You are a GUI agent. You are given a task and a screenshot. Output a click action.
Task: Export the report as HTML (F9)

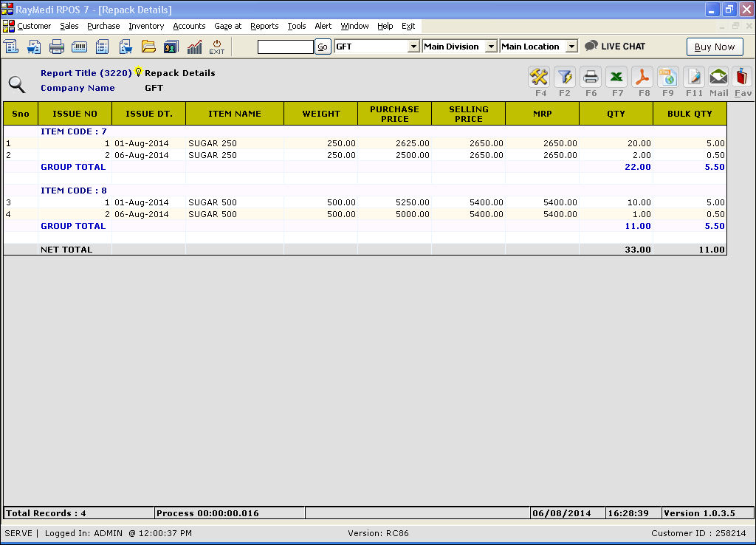tap(668, 77)
